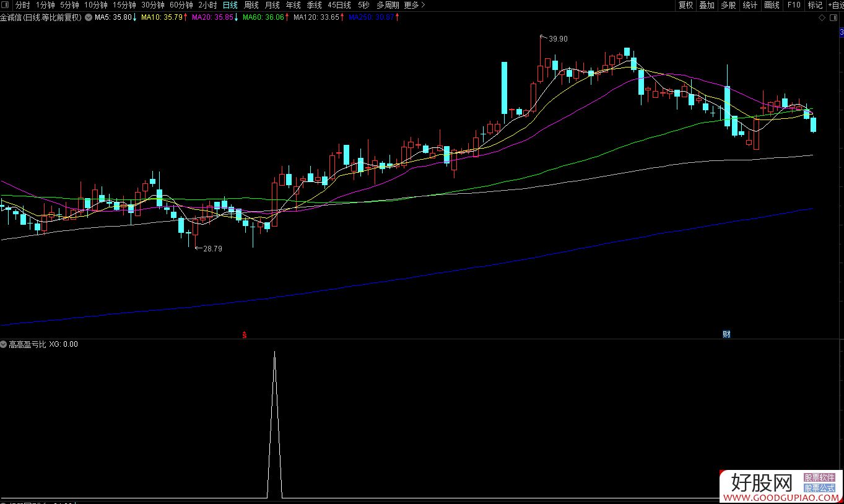Click the 高高盈亏比 indicator name
Screen dimensions: 844x504
pyautogui.click(x=27, y=344)
